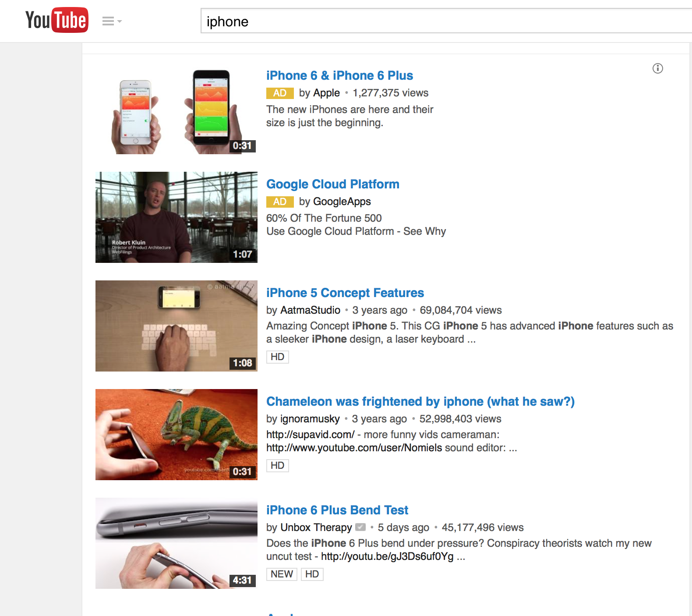The height and width of the screenshot is (616, 692).
Task: Open the guide menu hamburger dropdown
Action: (x=112, y=21)
